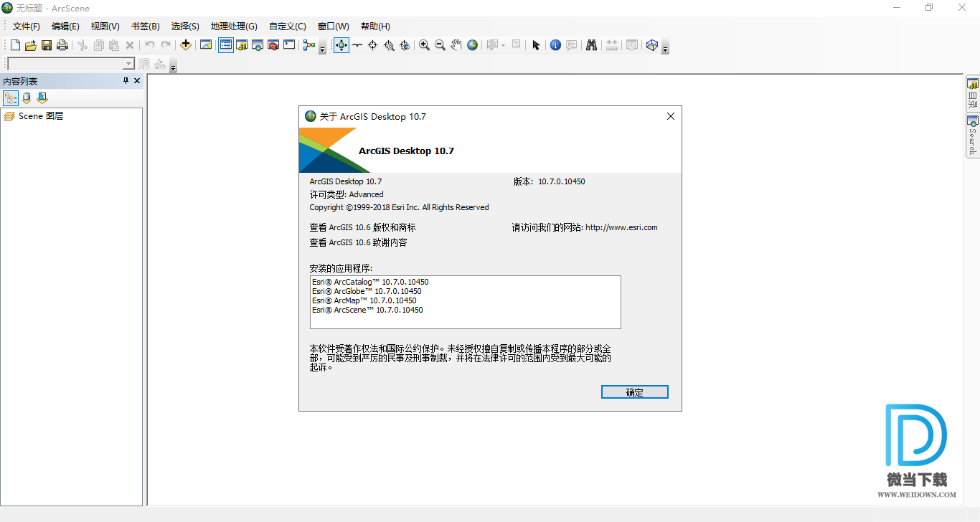The width and height of the screenshot is (980, 522).
Task: Open the 视图(V) menu
Action: (105, 27)
